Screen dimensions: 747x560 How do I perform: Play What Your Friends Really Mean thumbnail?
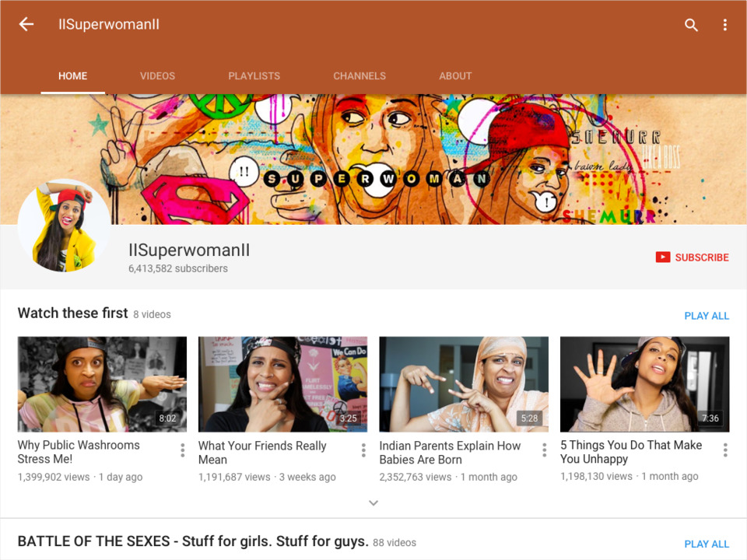tap(283, 384)
